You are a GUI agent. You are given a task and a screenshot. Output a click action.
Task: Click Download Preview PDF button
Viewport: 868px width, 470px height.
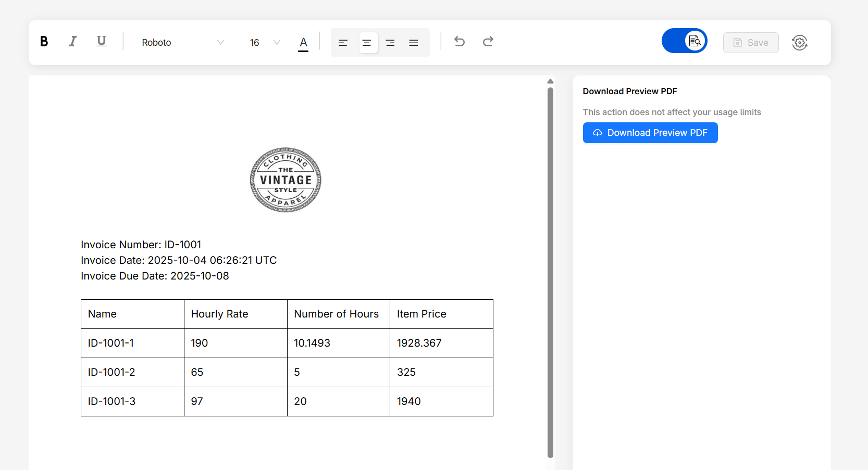pos(650,133)
